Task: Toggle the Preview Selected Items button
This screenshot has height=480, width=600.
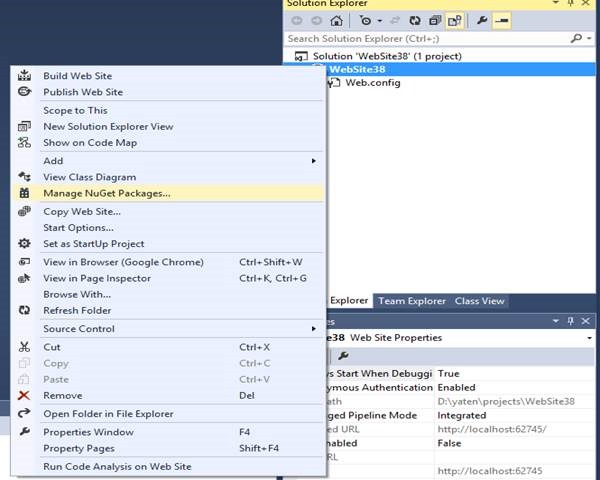Action: (502, 21)
